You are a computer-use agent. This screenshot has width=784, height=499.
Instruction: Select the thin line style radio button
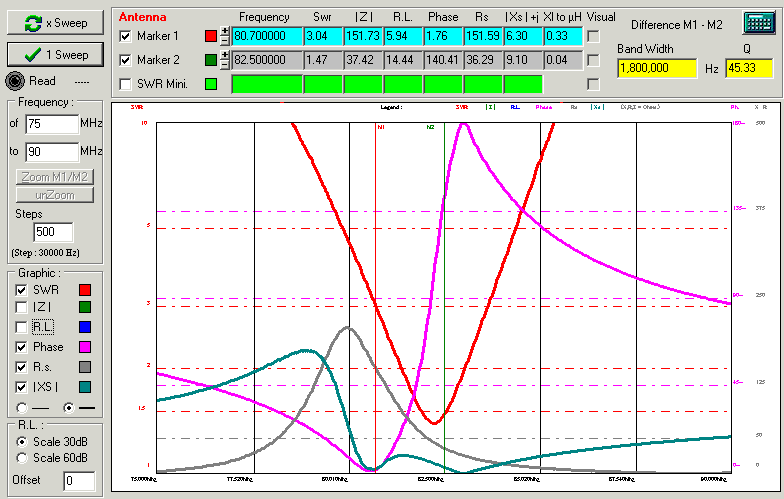click(22, 408)
